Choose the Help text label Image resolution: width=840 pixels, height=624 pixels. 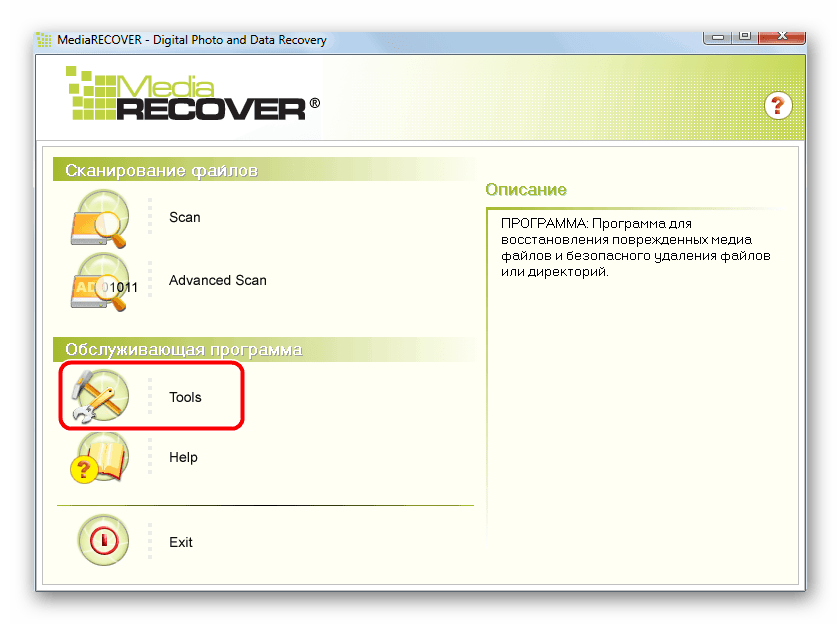coord(183,457)
